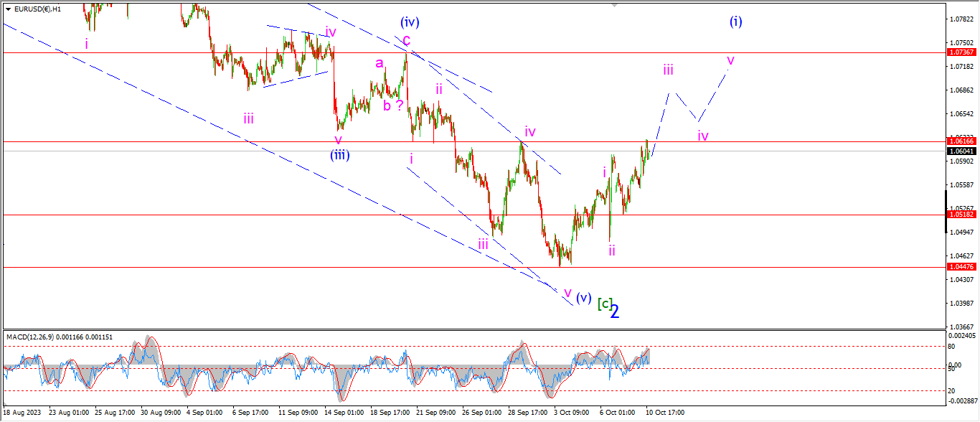
Task: Open the dropdown arrow beside EURUSD(€),H1
Action: pyautogui.click(x=8, y=9)
